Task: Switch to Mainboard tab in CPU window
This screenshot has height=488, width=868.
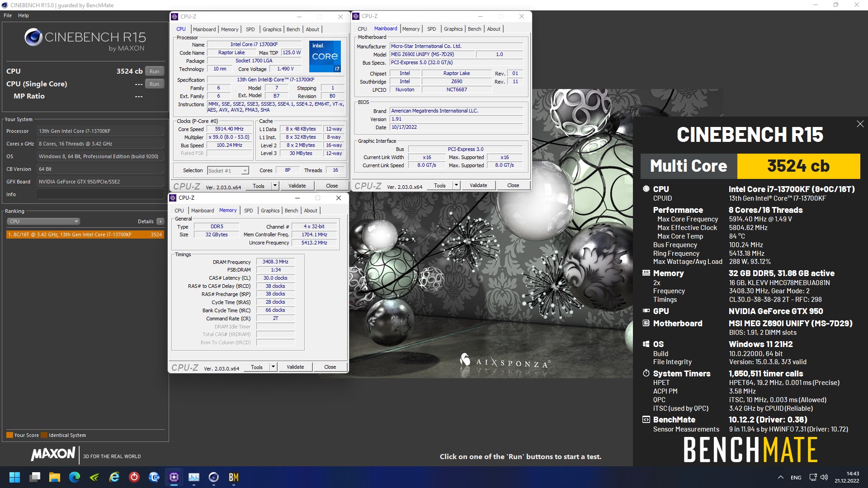Action: point(204,29)
